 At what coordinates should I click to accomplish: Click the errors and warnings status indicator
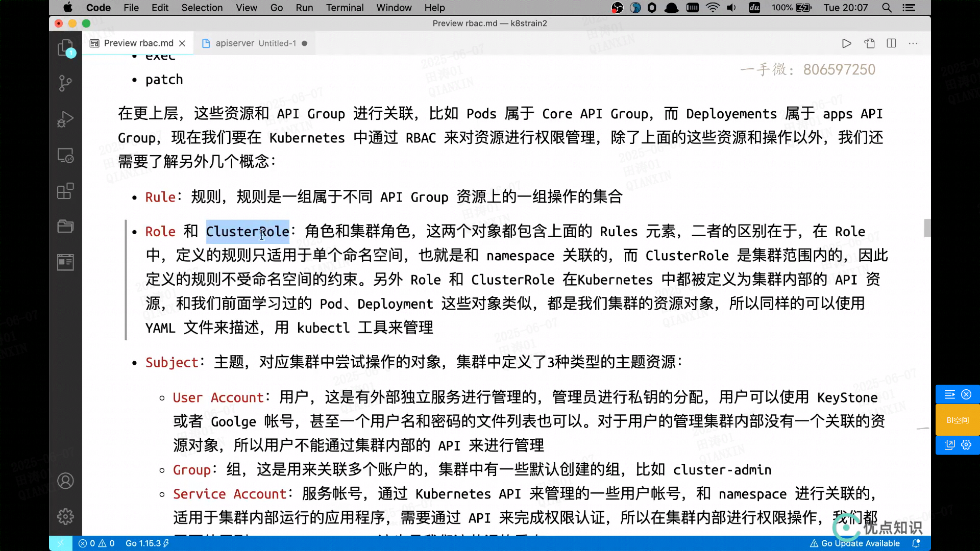pos(96,543)
